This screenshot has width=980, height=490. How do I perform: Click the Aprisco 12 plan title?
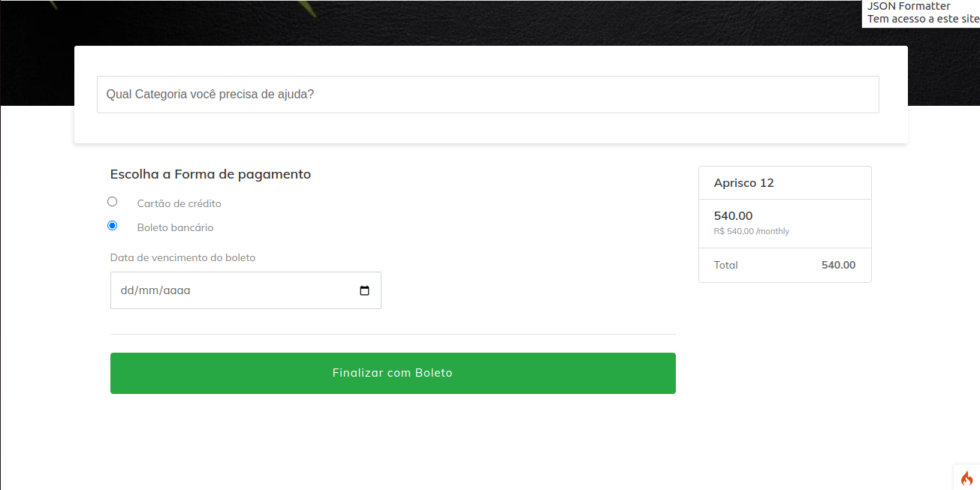coord(743,183)
